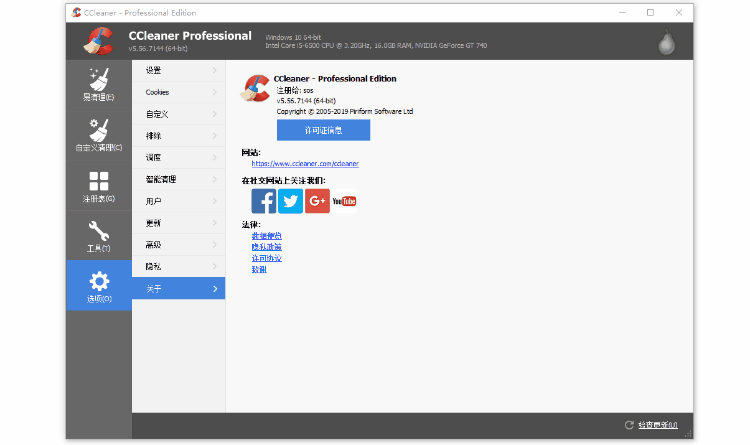Click the CCleaner logo in the About panel
Screen dimensions: 750x445
(255, 88)
